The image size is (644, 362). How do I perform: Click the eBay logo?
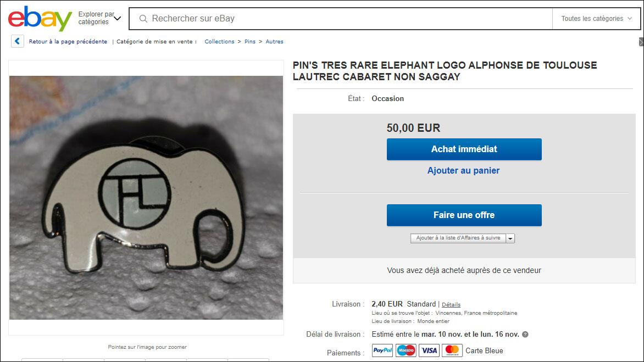tap(40, 19)
